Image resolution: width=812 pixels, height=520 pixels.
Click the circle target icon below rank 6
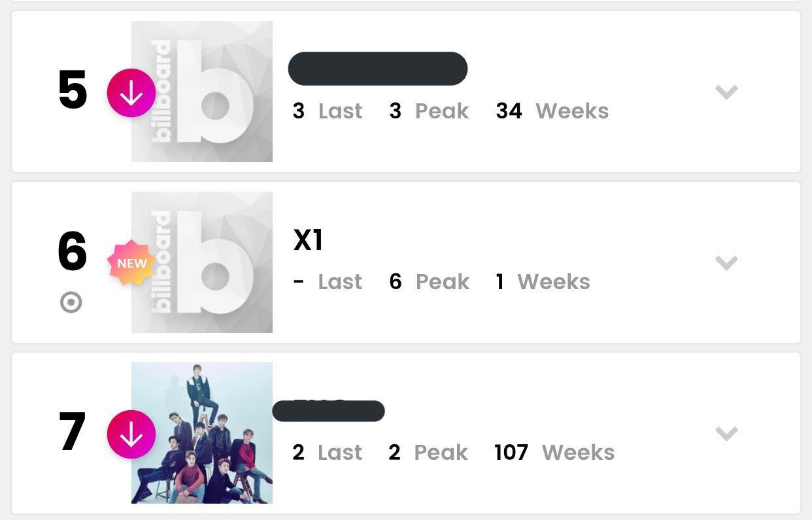pos(71,303)
